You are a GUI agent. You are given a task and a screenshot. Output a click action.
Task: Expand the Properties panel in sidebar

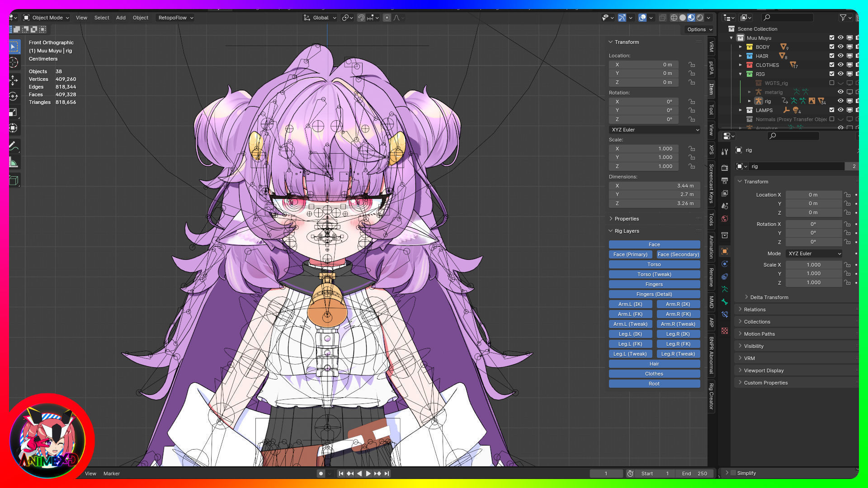[x=627, y=219]
